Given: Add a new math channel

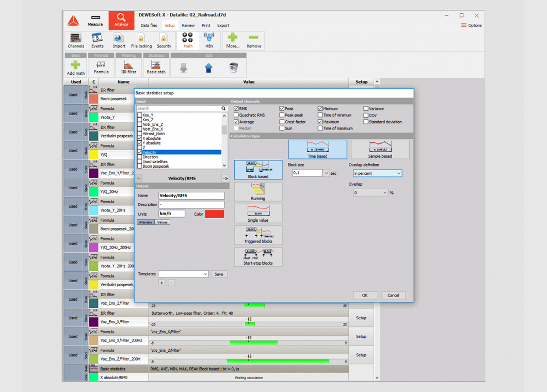Looking at the screenshot, I should 76,68.
